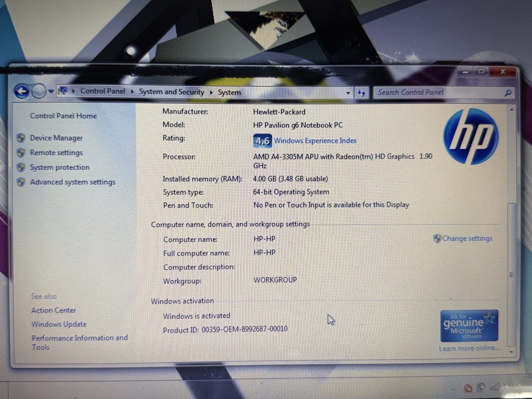Click the 'WORKGROUP' value
This screenshot has height=399, width=532.
click(x=275, y=280)
